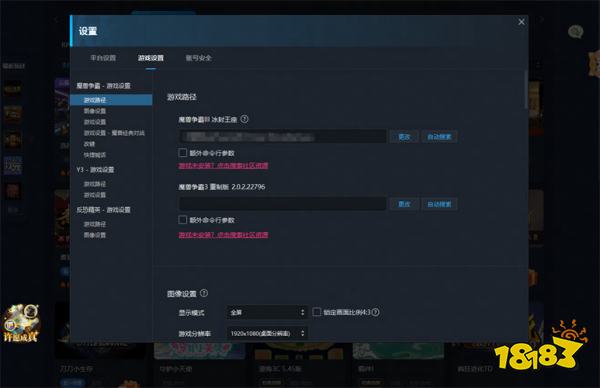Click the Y3 - 游戏设置 sidebar header
This screenshot has width=600, height=388.
coord(95,170)
